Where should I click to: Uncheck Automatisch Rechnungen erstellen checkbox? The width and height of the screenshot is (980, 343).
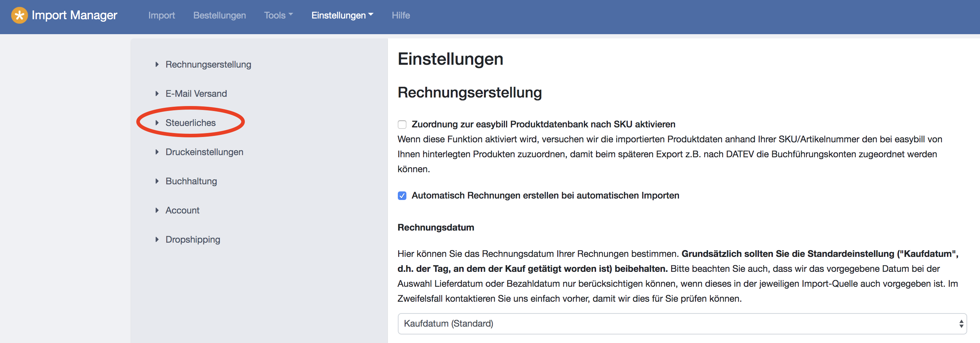pos(402,195)
